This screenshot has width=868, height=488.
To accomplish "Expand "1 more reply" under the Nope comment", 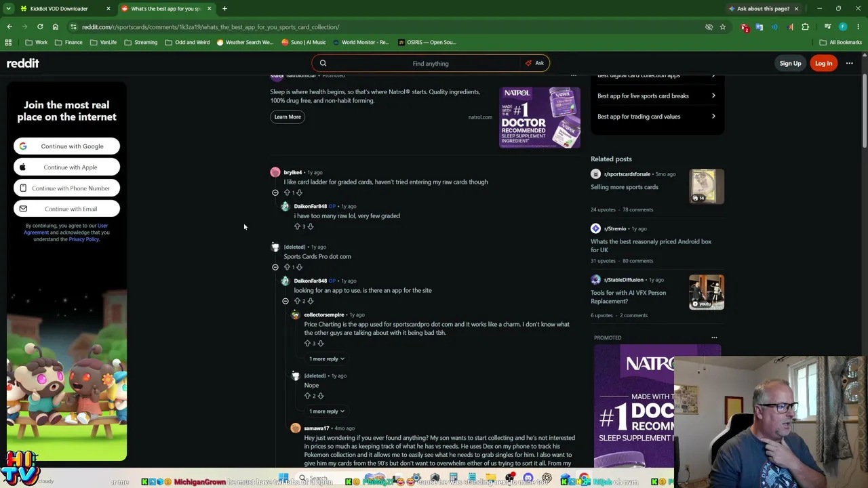I will coord(327,411).
